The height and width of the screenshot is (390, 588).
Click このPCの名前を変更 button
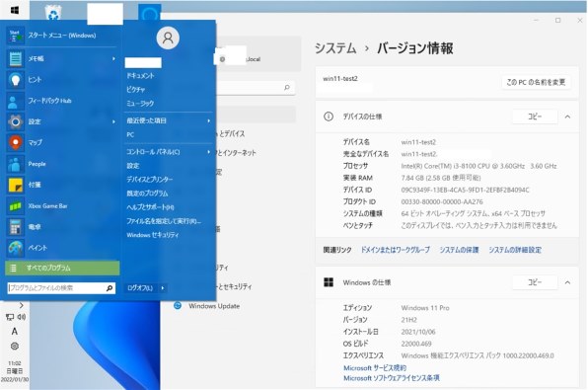[x=536, y=82]
